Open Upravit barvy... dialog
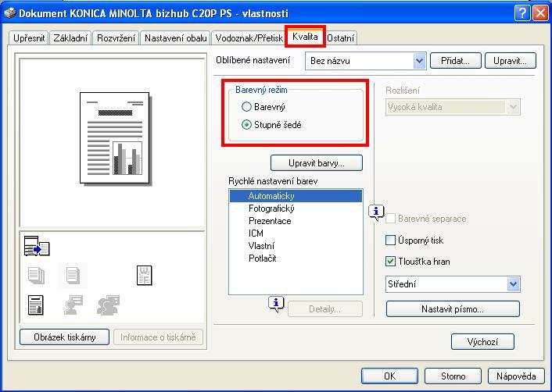Image resolution: width=552 pixels, height=392 pixels. tap(316, 163)
